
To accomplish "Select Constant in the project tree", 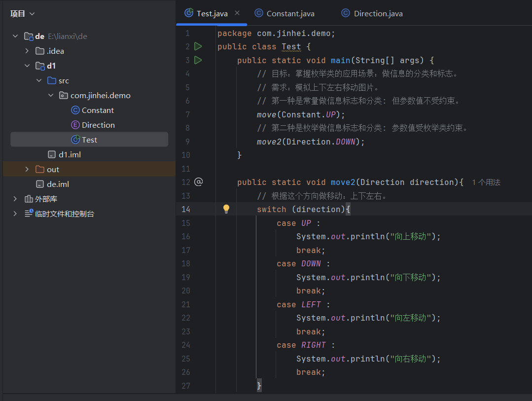I will tap(98, 110).
